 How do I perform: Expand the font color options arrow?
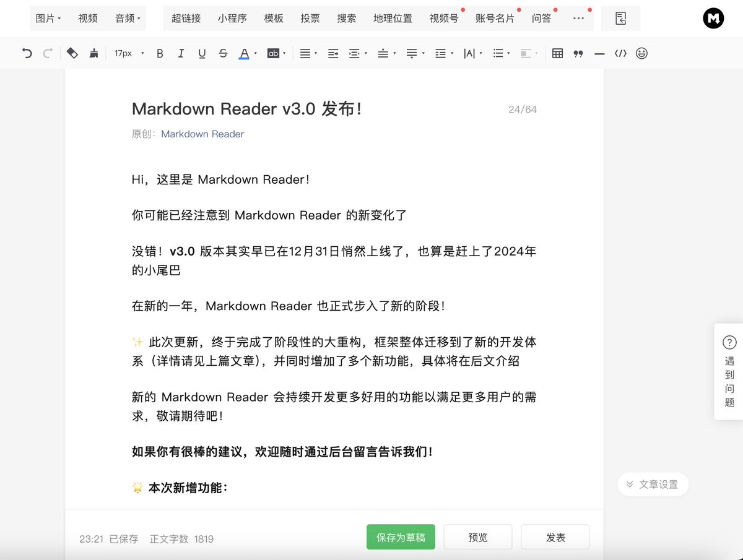point(254,53)
